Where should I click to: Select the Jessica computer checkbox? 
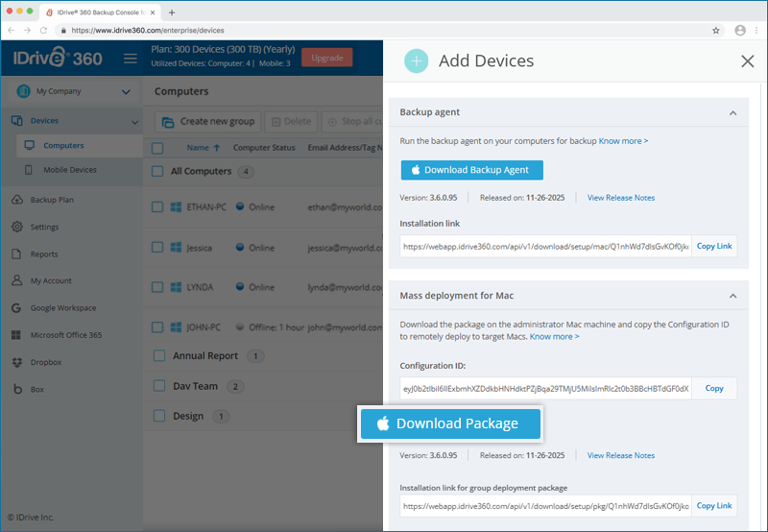pos(158,248)
